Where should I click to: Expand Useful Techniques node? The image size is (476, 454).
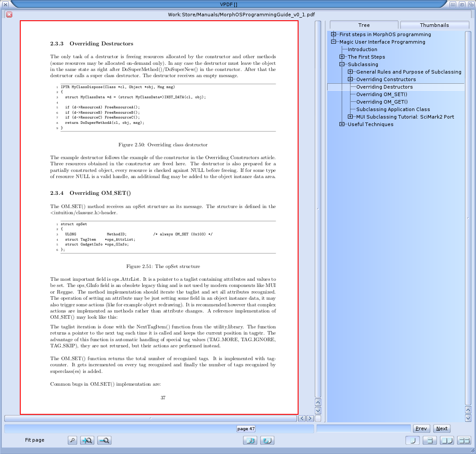tap(342, 124)
